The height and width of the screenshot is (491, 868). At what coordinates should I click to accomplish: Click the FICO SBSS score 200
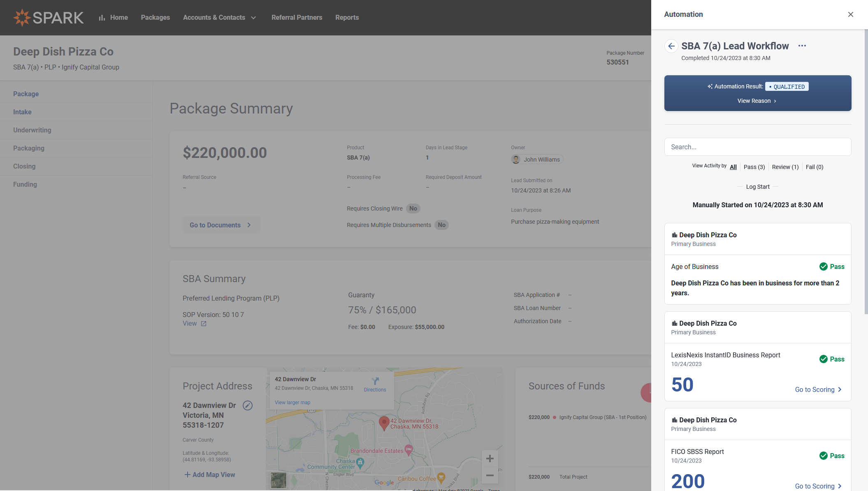688,481
